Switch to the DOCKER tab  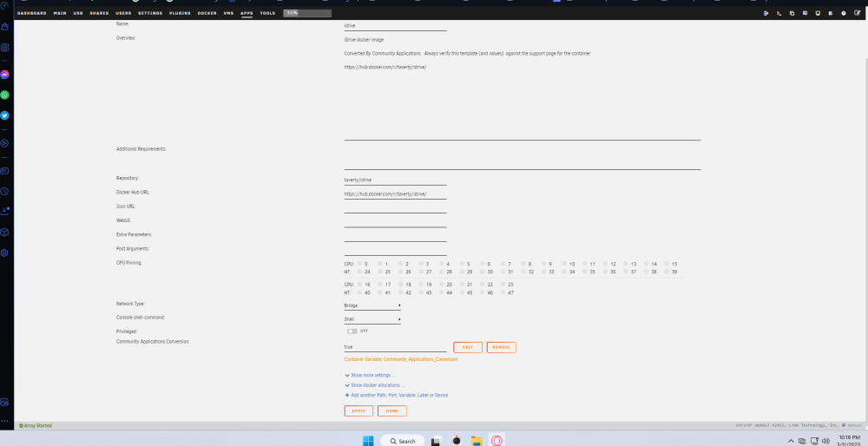(x=207, y=13)
